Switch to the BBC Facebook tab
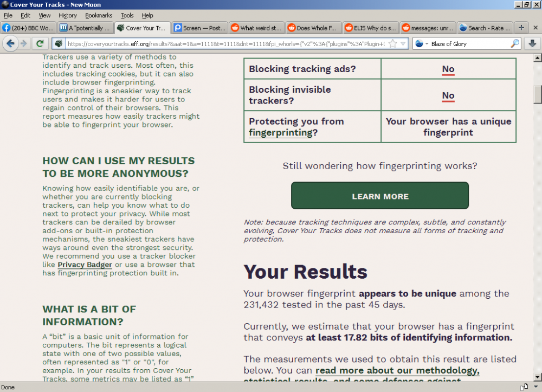This screenshot has width=542, height=392. [x=28, y=28]
